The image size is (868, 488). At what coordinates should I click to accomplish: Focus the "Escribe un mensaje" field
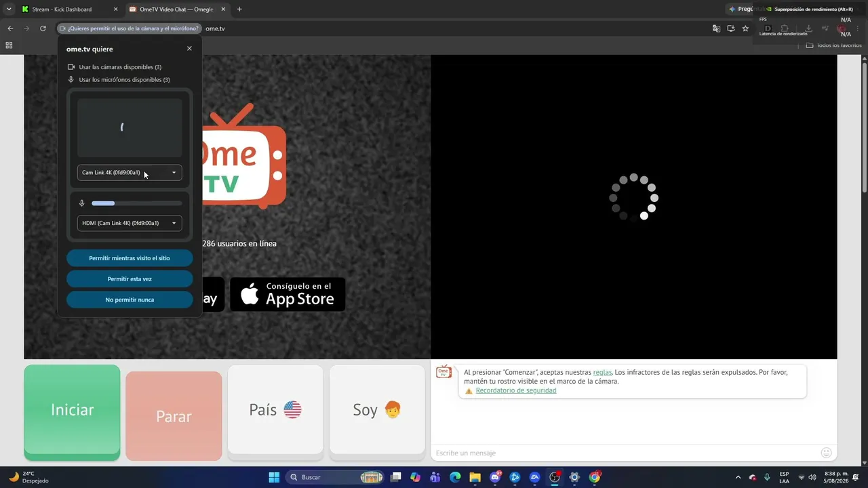coord(624,453)
